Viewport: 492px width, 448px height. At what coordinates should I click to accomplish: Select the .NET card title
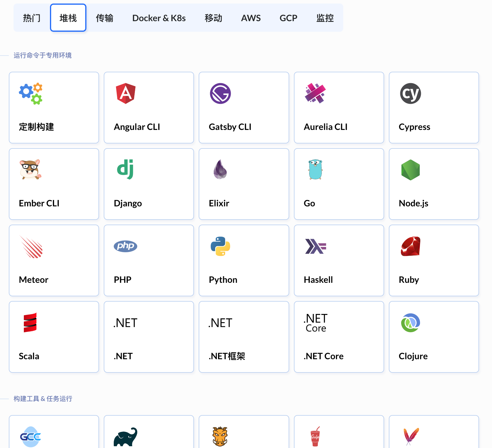click(x=123, y=356)
